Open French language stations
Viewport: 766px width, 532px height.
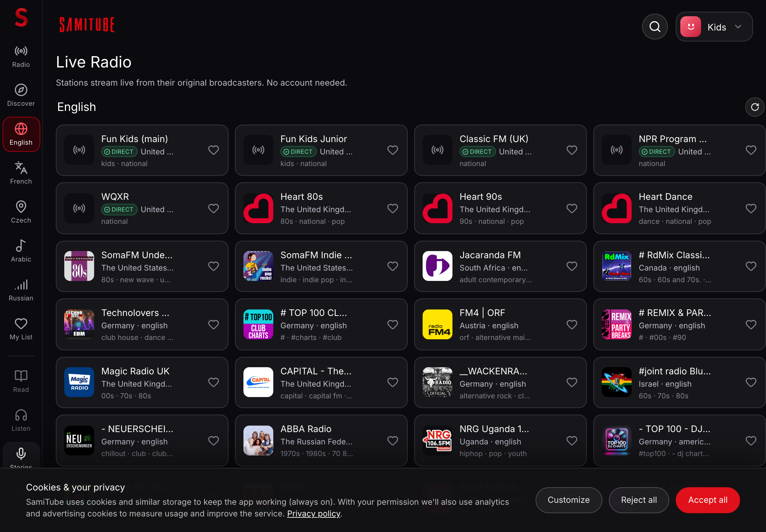point(21,173)
